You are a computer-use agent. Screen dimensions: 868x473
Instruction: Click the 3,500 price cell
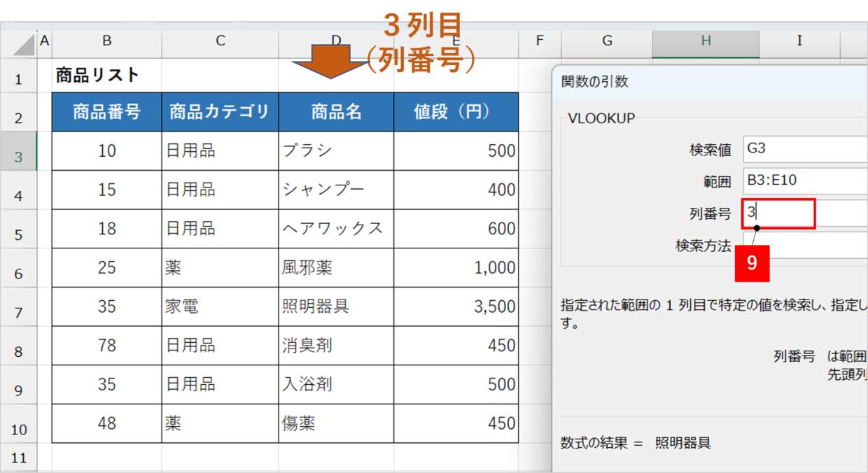tap(456, 306)
